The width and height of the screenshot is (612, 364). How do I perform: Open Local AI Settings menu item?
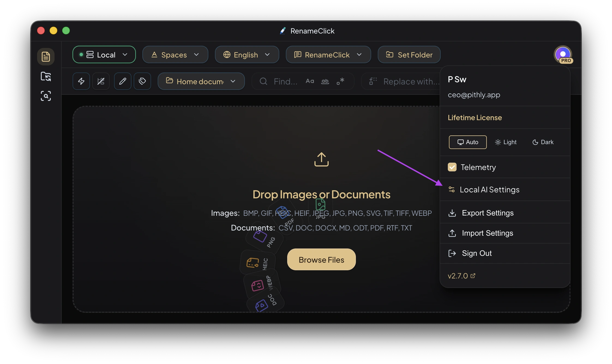(x=489, y=190)
